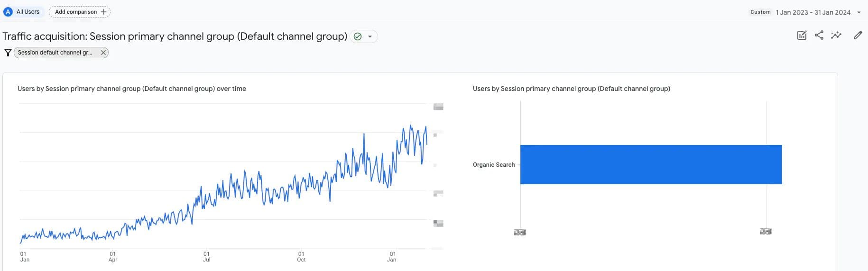This screenshot has height=271, width=868.
Task: Open the edit comparisons chart icon
Action: pyautogui.click(x=802, y=35)
